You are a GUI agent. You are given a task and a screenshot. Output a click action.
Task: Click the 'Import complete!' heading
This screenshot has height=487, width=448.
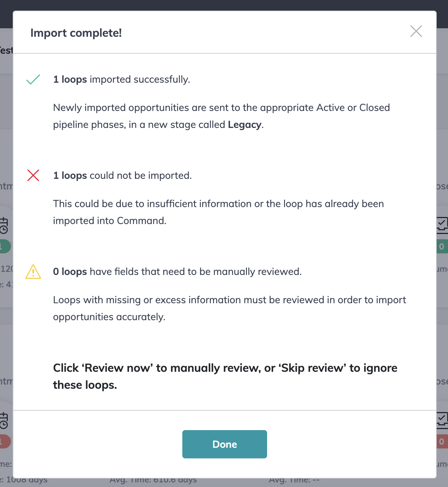pos(76,33)
